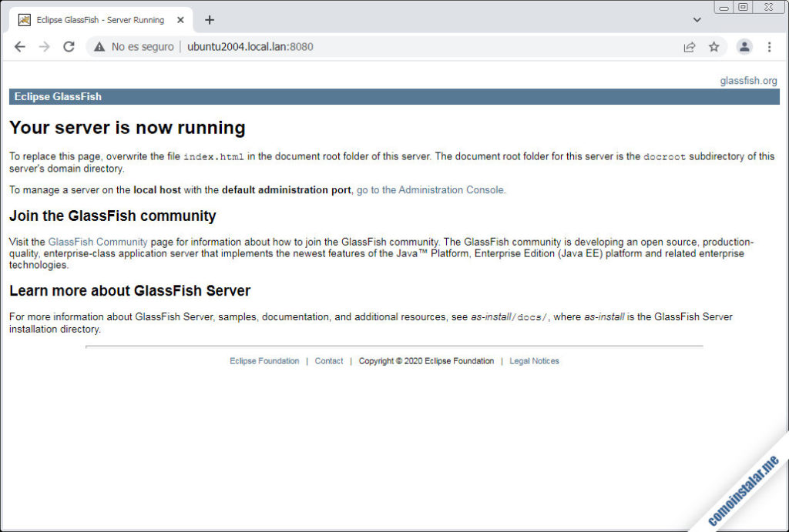The height and width of the screenshot is (532, 789).
Task: Click the browser profile avatar icon
Action: coord(744,46)
